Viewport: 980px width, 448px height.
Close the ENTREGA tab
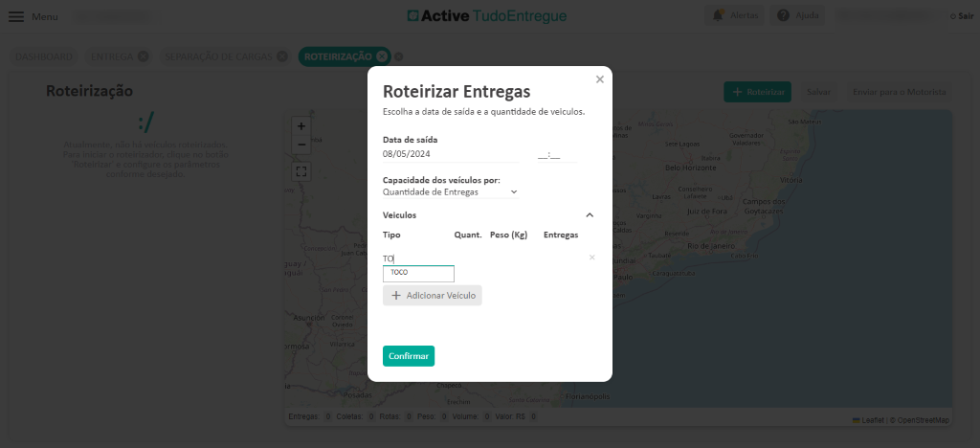click(x=144, y=56)
